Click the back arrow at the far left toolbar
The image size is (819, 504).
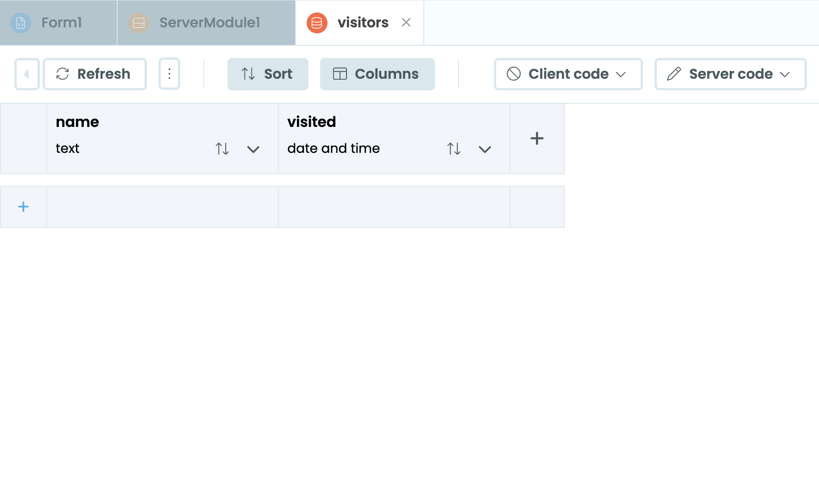coord(26,74)
